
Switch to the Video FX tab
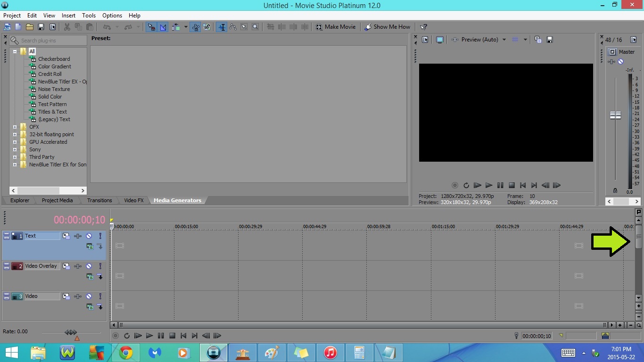coord(134,200)
